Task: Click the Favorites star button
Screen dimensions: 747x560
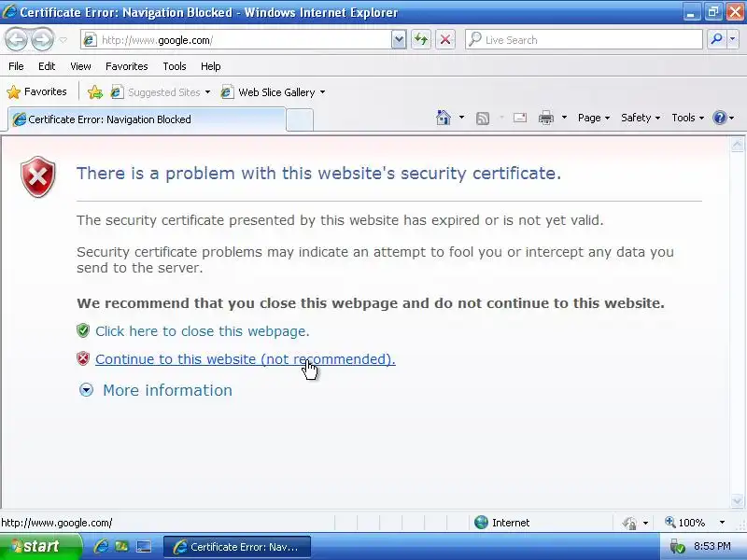Action: click(x=36, y=91)
